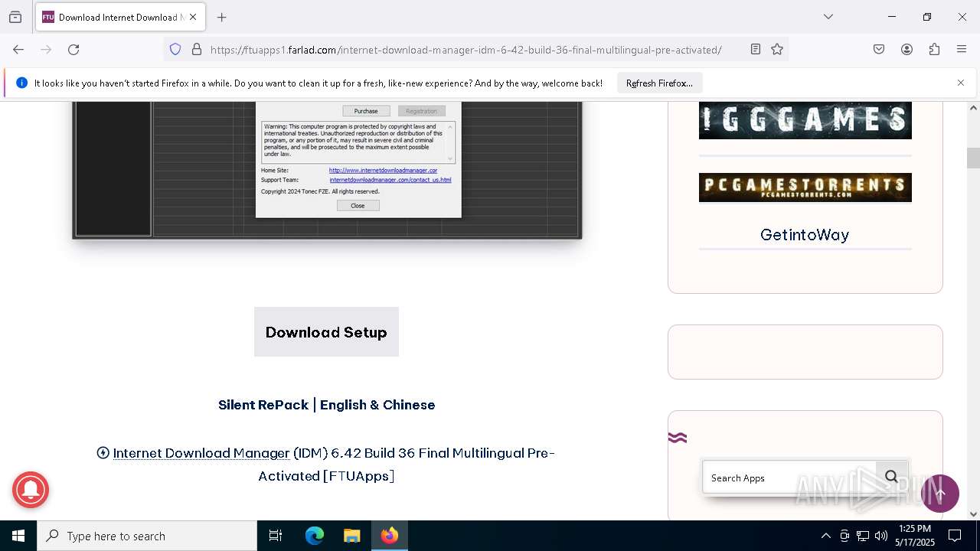Open the IGG GAMES banner link
Screen dimensions: 980x551
coord(805,120)
